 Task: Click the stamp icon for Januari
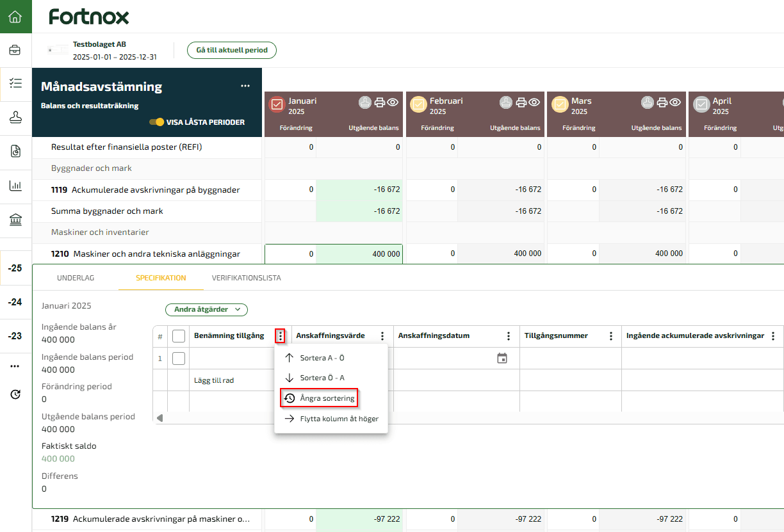[x=364, y=102]
